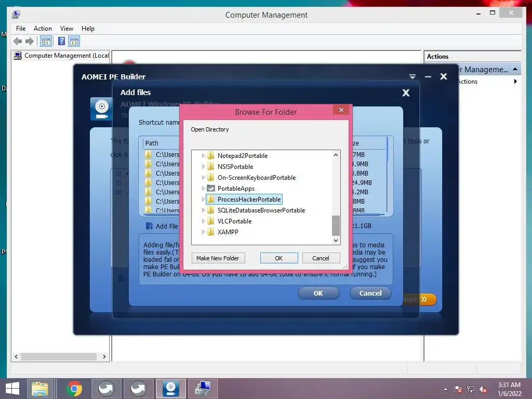Expand the On-ScreenKeyboardPortable folder node
The image size is (532, 399).
(203, 178)
